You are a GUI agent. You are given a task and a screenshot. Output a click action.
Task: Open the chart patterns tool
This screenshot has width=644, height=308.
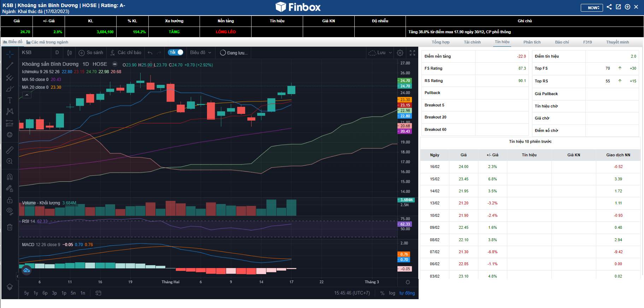click(10, 111)
